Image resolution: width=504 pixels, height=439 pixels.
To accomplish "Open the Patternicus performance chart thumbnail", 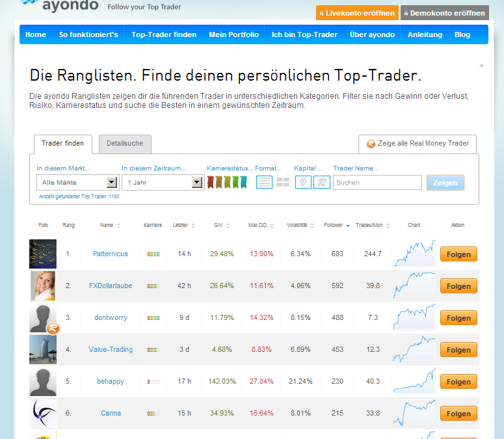I will point(414,254).
